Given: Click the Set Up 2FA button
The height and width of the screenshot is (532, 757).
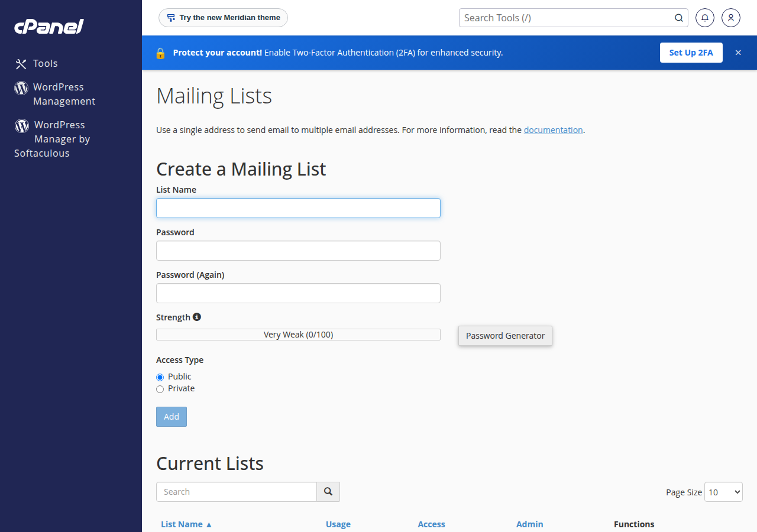Looking at the screenshot, I should pyautogui.click(x=691, y=53).
